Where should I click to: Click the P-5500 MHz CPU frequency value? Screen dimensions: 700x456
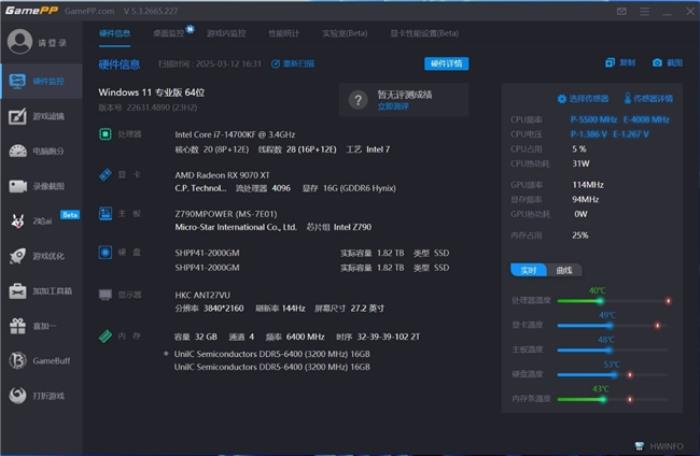click(x=593, y=120)
